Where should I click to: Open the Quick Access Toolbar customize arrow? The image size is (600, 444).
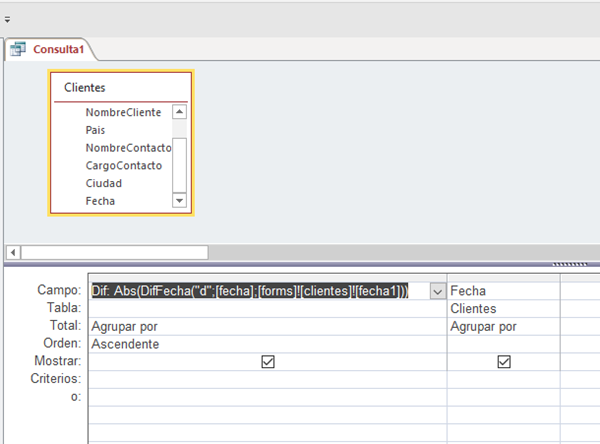point(7,17)
